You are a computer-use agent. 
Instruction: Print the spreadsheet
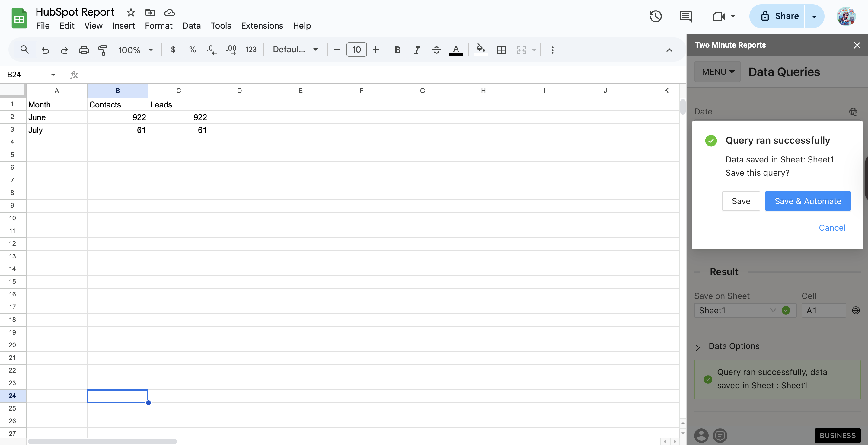(84, 50)
